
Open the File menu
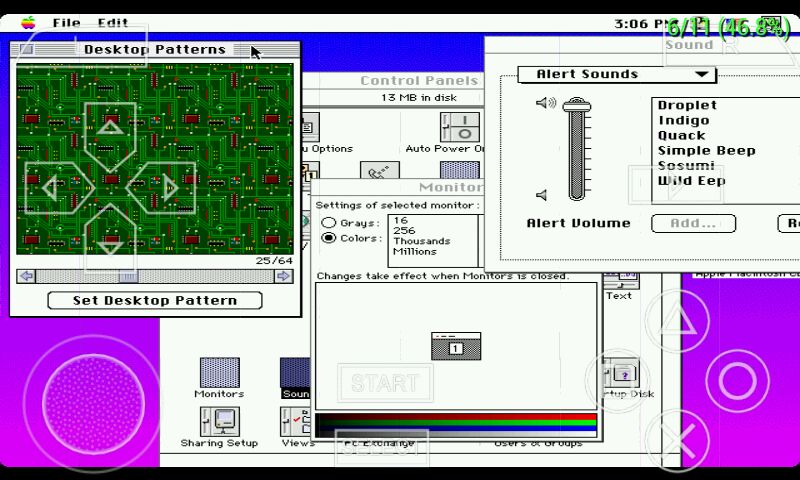[x=66, y=23]
